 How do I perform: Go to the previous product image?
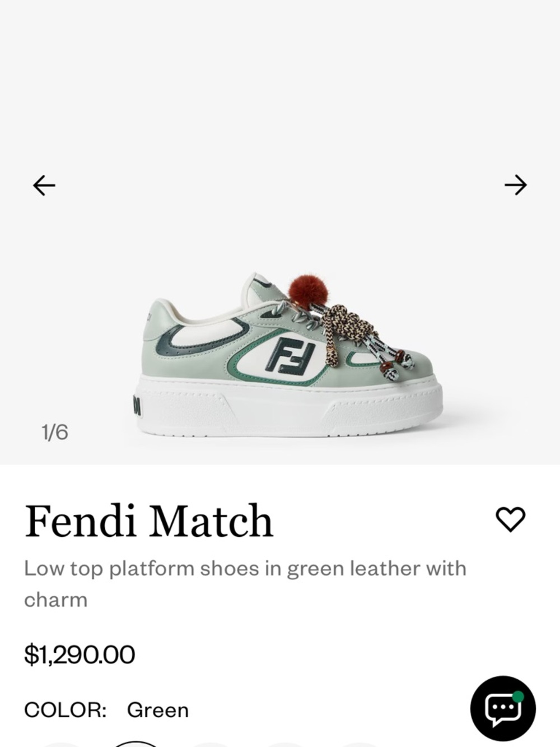44,185
